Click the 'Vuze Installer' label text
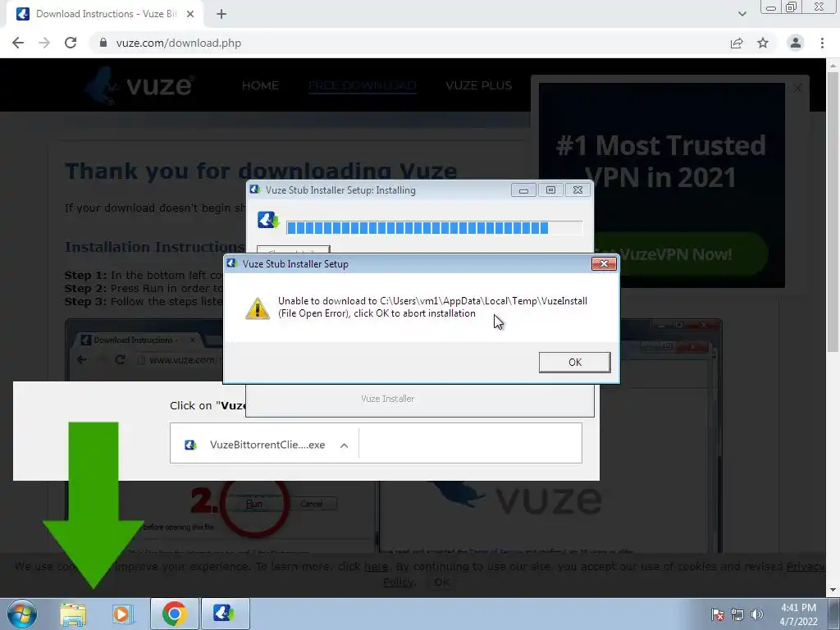The height and width of the screenshot is (630, 840). pos(388,399)
